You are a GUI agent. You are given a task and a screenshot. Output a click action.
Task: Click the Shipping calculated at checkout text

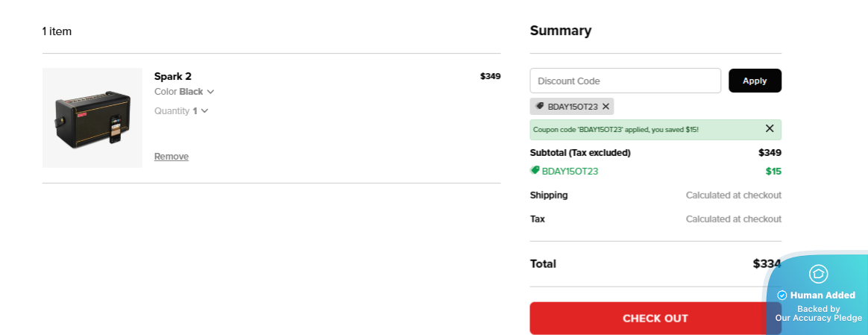(x=733, y=195)
